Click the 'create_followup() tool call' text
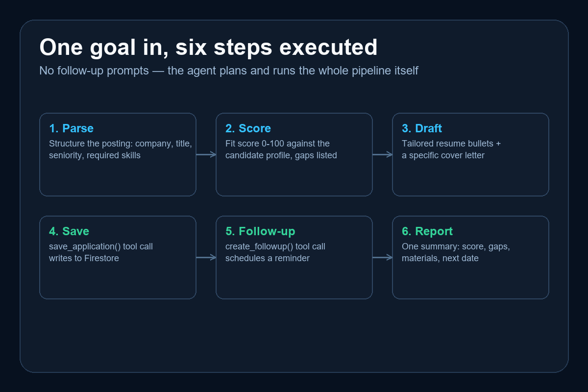The width and height of the screenshot is (588, 392). (x=275, y=246)
